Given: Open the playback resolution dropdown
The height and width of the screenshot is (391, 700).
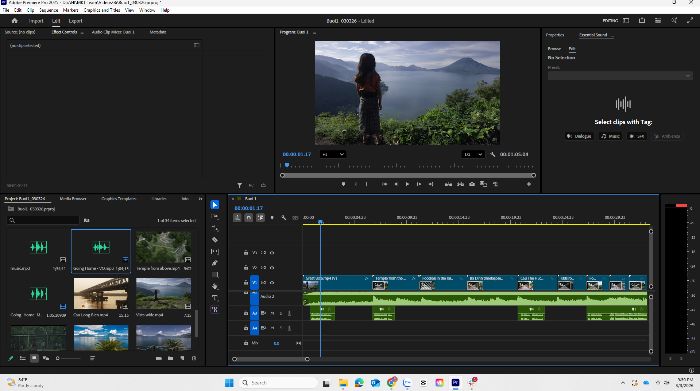Looking at the screenshot, I should pos(473,154).
